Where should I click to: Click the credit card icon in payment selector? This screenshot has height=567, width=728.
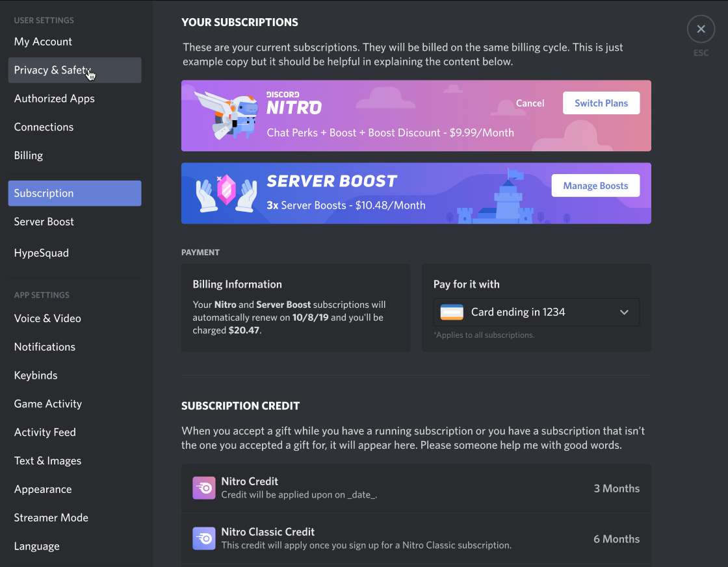coord(452,312)
